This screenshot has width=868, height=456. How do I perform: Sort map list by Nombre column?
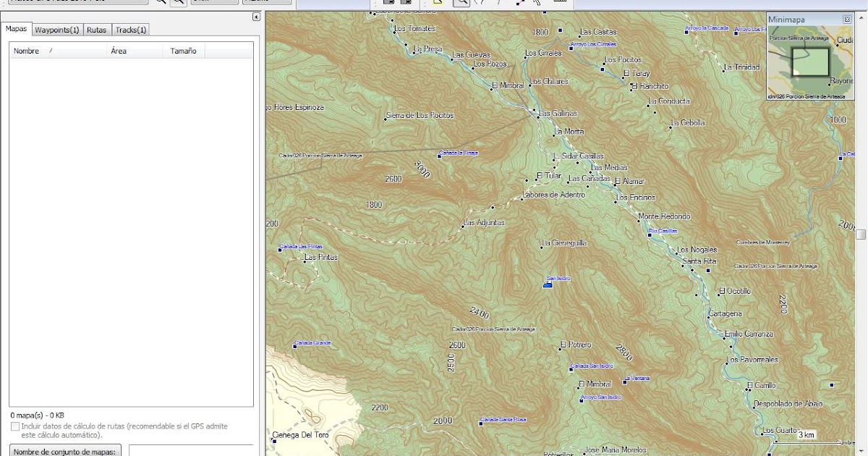[58, 51]
